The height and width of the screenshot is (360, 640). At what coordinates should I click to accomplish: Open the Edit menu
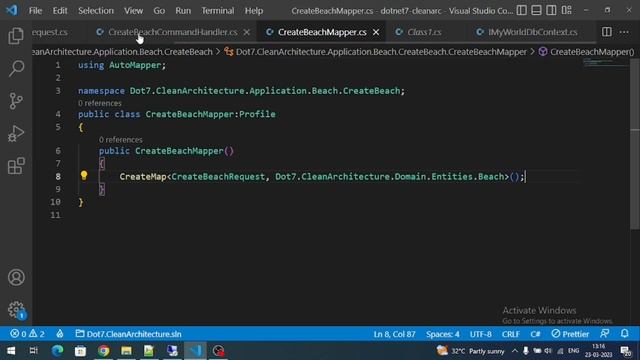click(x=60, y=11)
